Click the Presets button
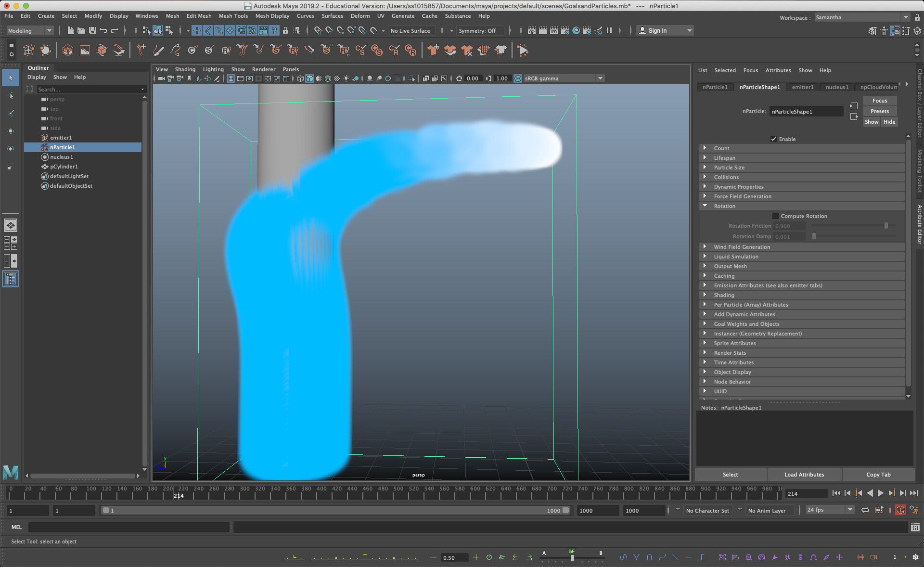The height and width of the screenshot is (567, 924). [x=879, y=111]
